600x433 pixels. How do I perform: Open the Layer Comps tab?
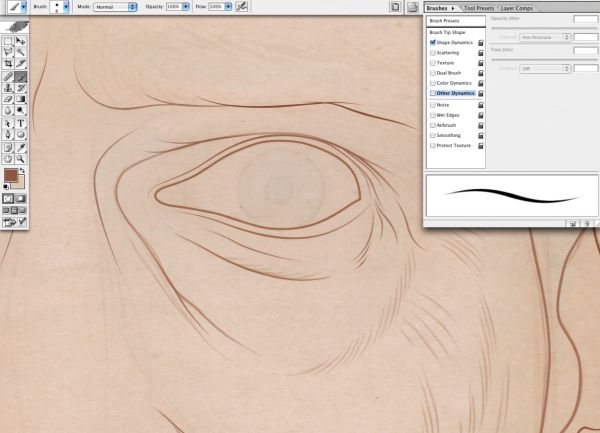517,8
